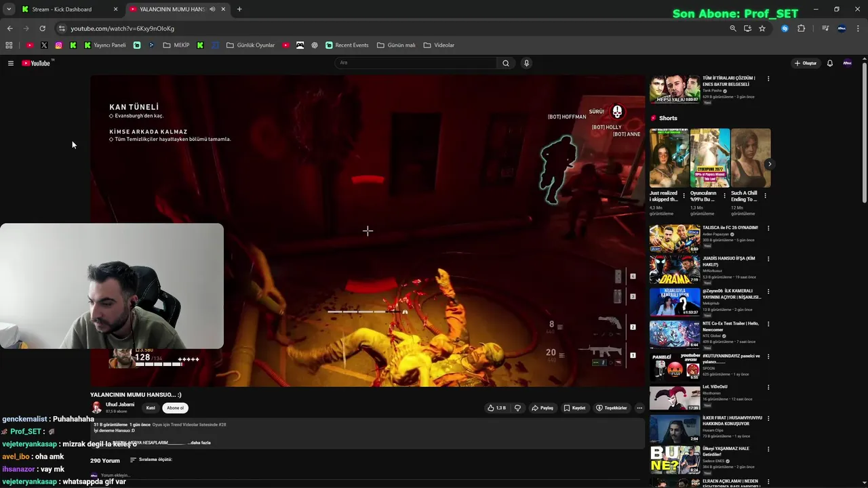The width and height of the screenshot is (868, 488).
Task: Click the Kaydet save button
Action: tap(574, 408)
